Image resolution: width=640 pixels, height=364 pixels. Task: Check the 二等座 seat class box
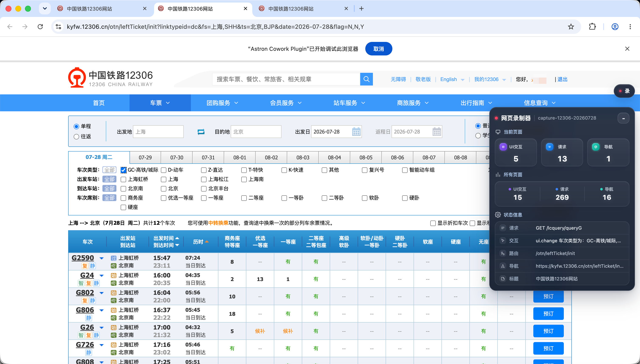click(x=244, y=198)
